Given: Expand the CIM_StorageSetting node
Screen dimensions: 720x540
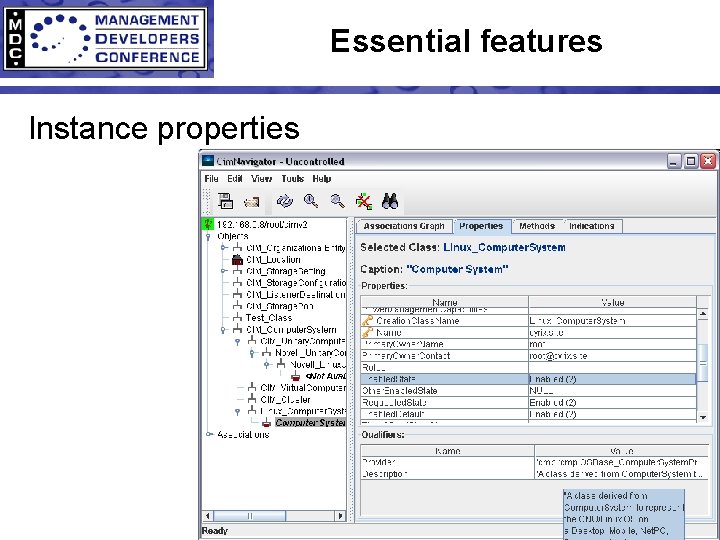Looking at the screenshot, I should point(224,271).
